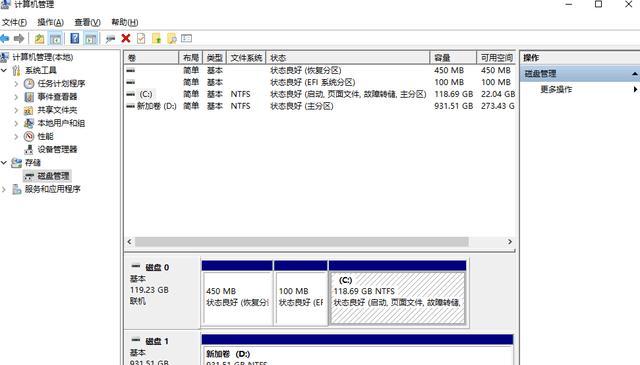The height and width of the screenshot is (365, 640).
Task: Click the last list-view toolbar icon
Action: pyautogui.click(x=187, y=38)
